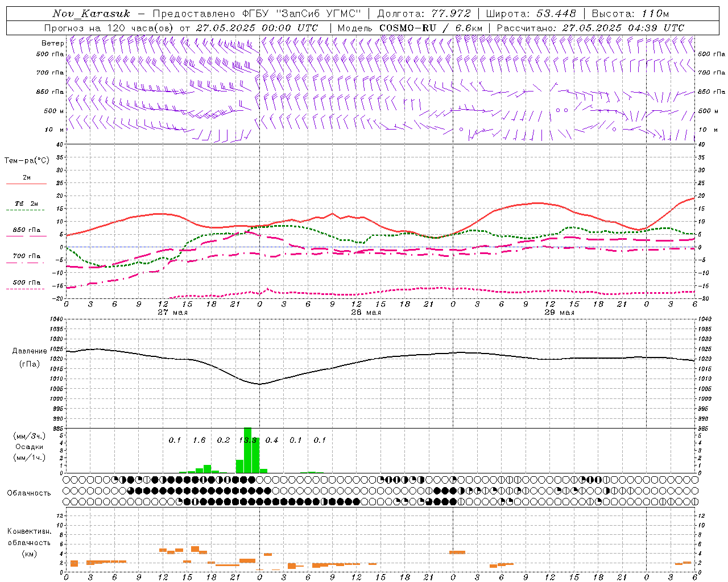Click the 'Модель COSMO-RU / 6.6км' label
Viewport: 728px width, 582px height.
(x=410, y=28)
